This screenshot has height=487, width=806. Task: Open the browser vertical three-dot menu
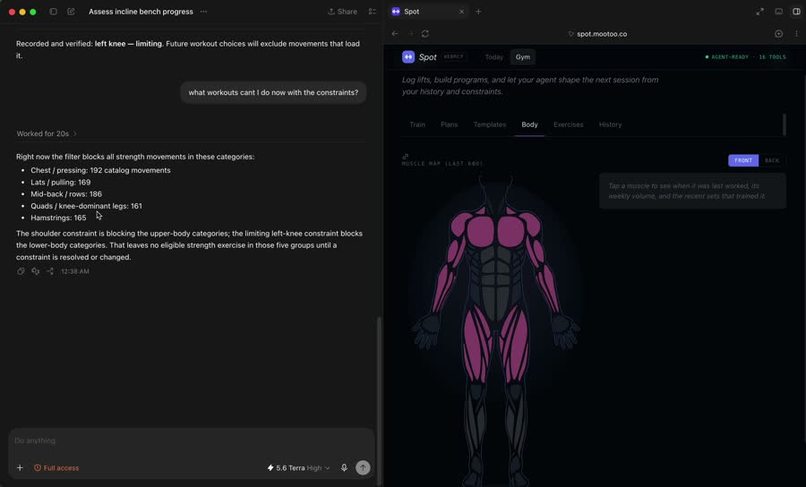point(796,33)
